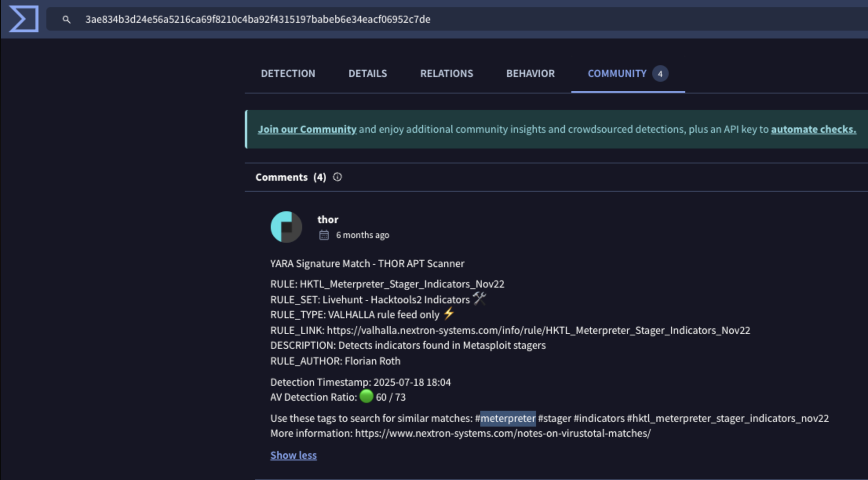The width and height of the screenshot is (868, 480).
Task: Click the info icon beside Comments (4)
Action: [x=337, y=177]
